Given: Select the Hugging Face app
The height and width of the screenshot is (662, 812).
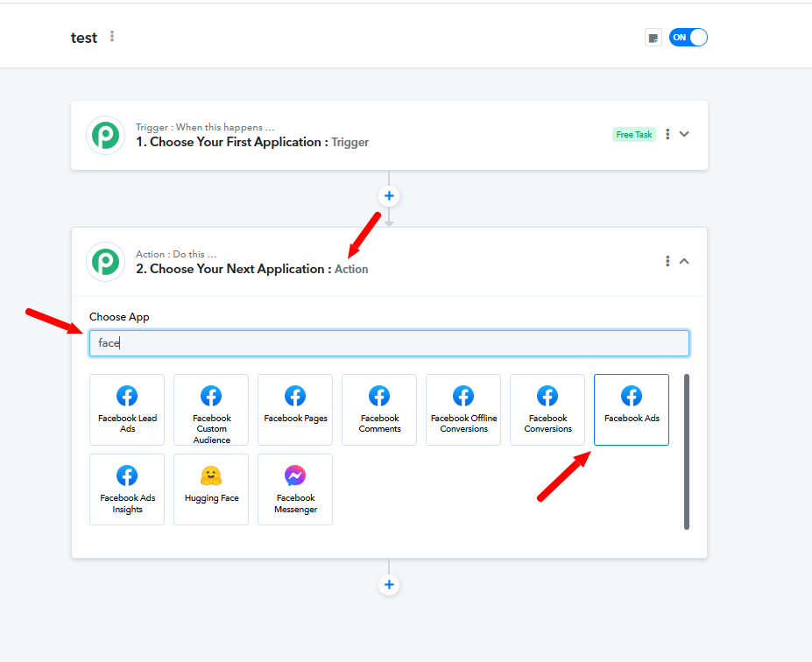Looking at the screenshot, I should (x=211, y=489).
